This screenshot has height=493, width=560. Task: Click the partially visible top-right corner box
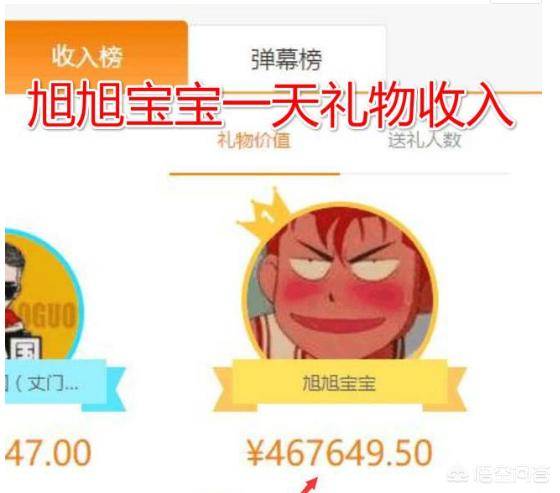click(x=516, y=2)
